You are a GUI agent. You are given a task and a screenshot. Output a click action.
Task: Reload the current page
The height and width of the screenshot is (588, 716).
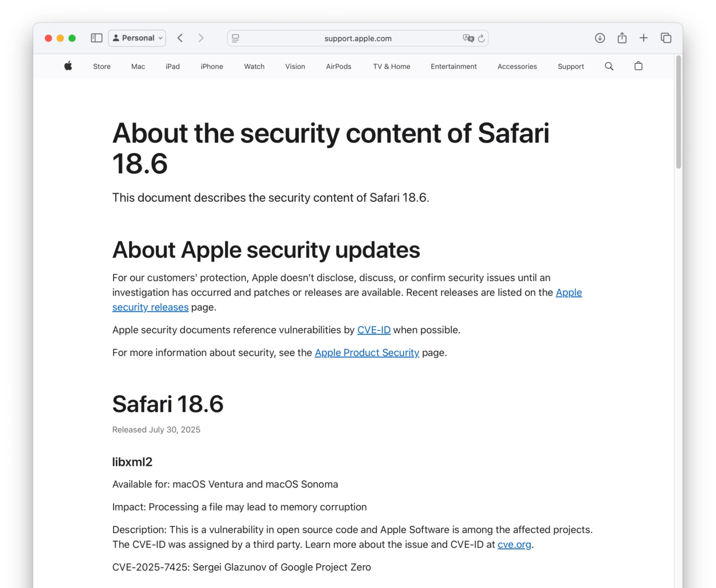point(481,39)
